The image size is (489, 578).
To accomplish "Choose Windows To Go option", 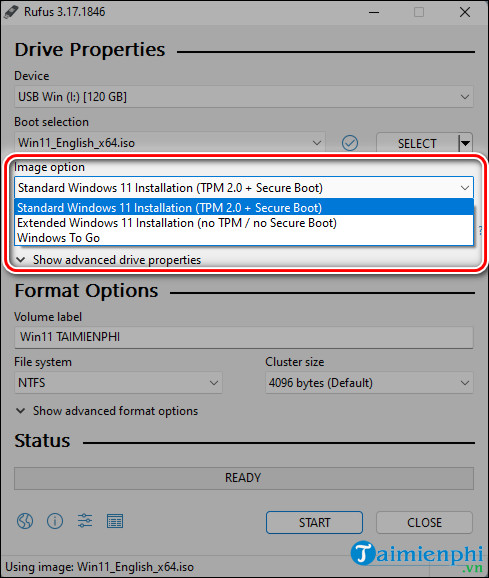I will (244, 238).
